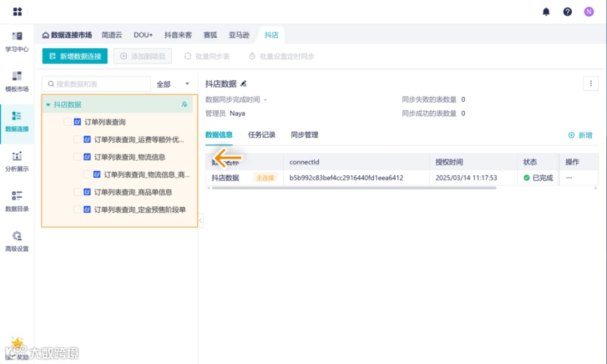Collapse the 抖店数据 tree node
Screen dimensions: 607x364
(48, 105)
